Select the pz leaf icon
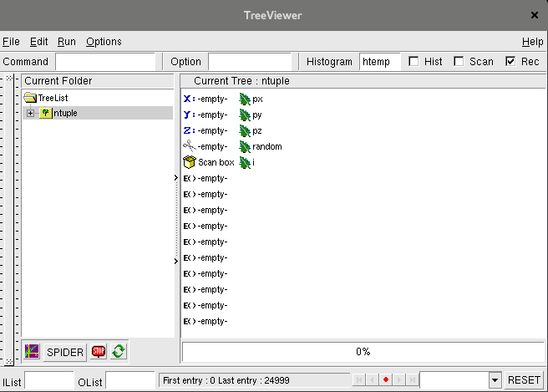548x392 pixels. [245, 131]
